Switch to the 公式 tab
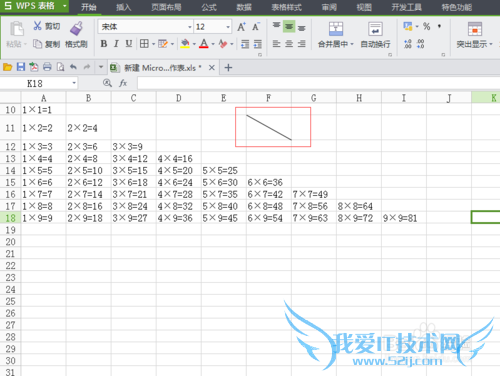This screenshot has height=376, width=500. coord(209,7)
